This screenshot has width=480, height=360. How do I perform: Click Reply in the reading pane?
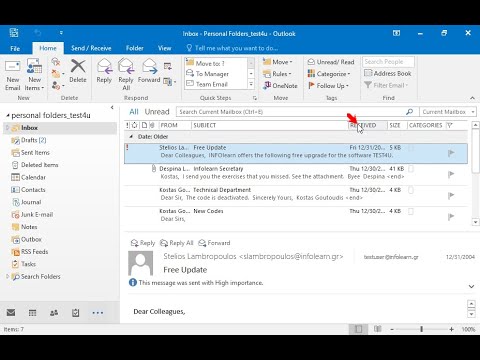coord(143,243)
